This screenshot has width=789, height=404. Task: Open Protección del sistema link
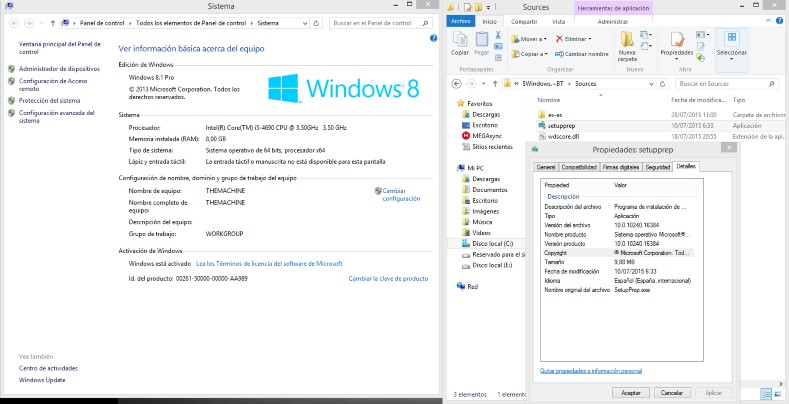49,101
